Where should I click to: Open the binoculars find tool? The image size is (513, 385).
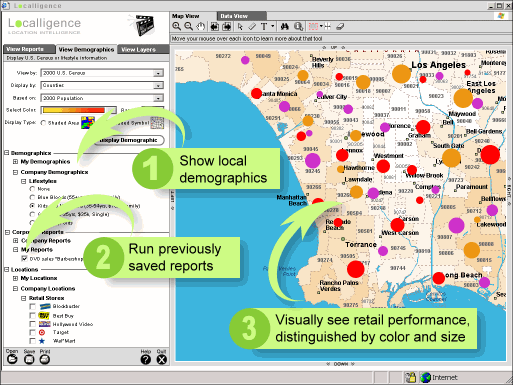pyautogui.click(x=285, y=26)
